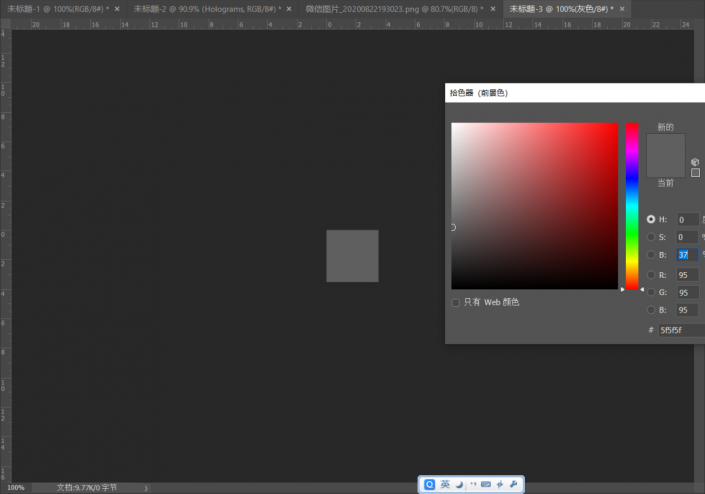Click the gray square on the canvas
Viewport: 705px width, 494px height.
point(352,256)
